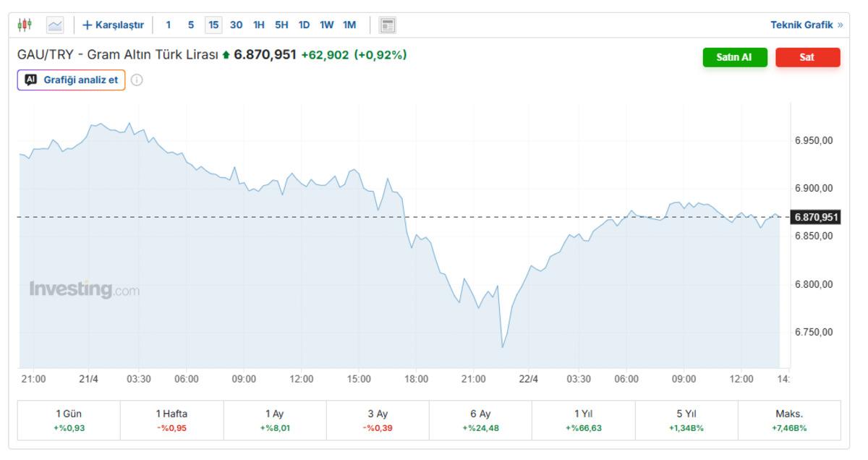Image resolution: width=868 pixels, height=460 pixels.
Task: Click the Investing.com watermark logo
Action: click(x=84, y=289)
